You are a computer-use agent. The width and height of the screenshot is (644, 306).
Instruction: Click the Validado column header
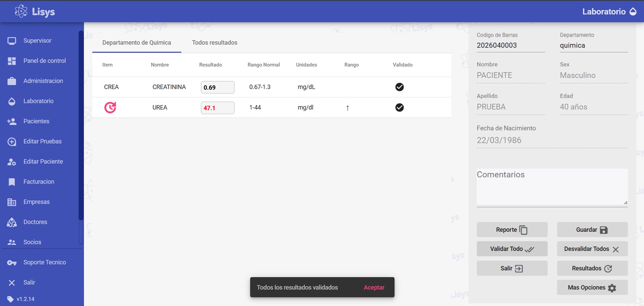[403, 65]
